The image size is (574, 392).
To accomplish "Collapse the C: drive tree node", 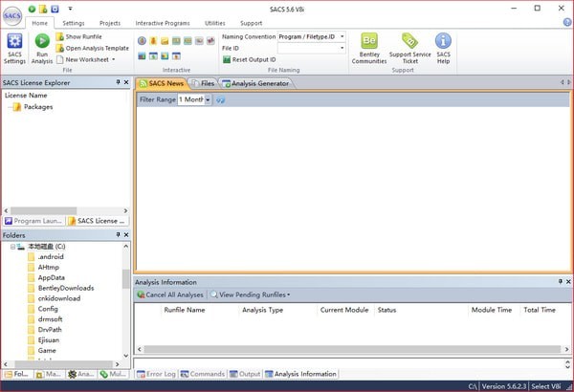I will [12, 247].
